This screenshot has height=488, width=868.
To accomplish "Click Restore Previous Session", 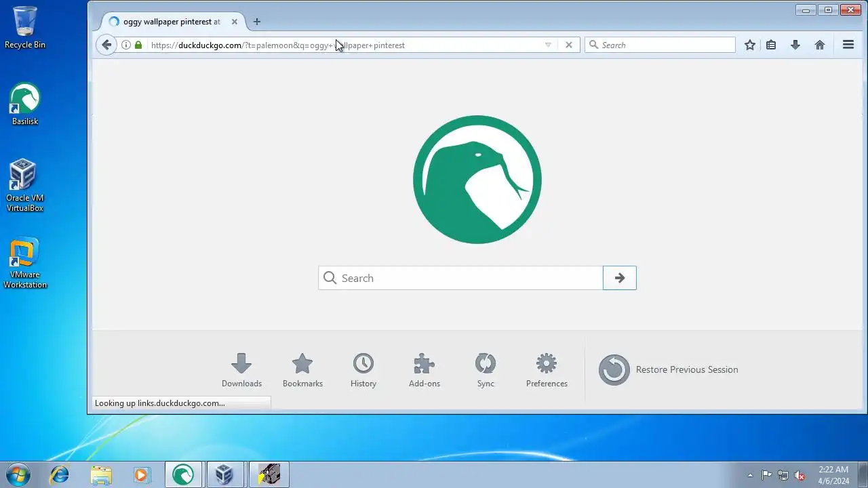I will [668, 370].
